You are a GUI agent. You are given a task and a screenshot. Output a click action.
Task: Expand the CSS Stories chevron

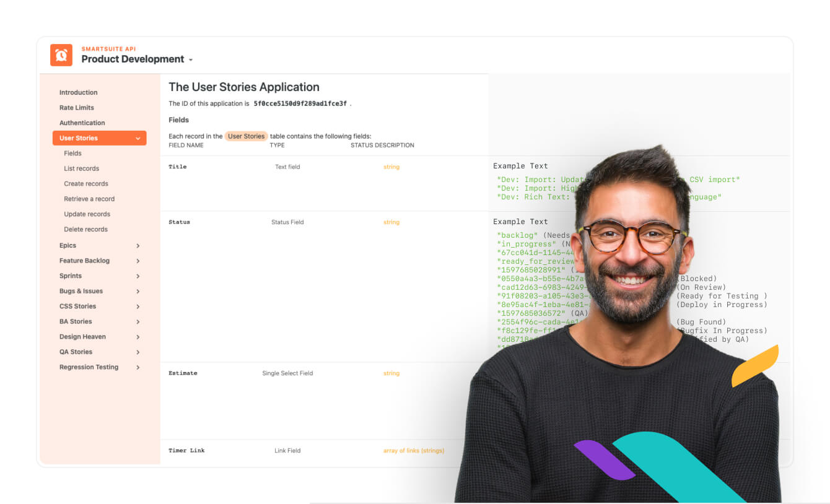[138, 306]
